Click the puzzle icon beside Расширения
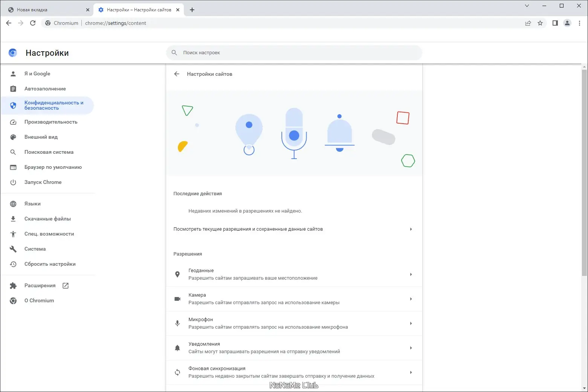This screenshot has height=392, width=588. (x=13, y=285)
